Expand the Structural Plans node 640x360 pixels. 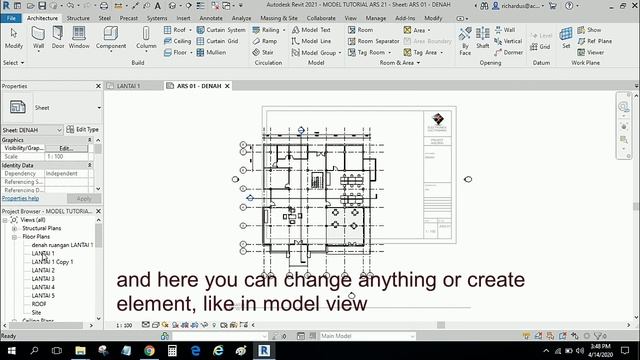coord(14,228)
